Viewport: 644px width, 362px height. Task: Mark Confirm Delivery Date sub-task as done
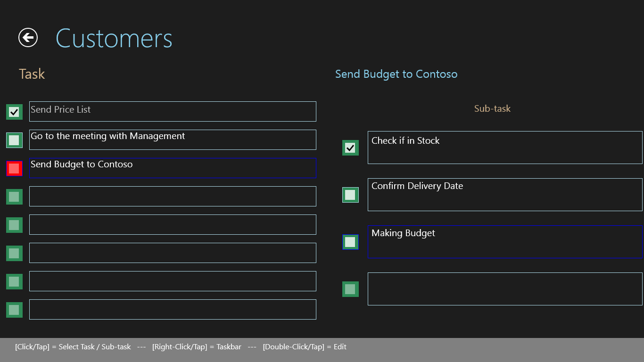(x=350, y=195)
